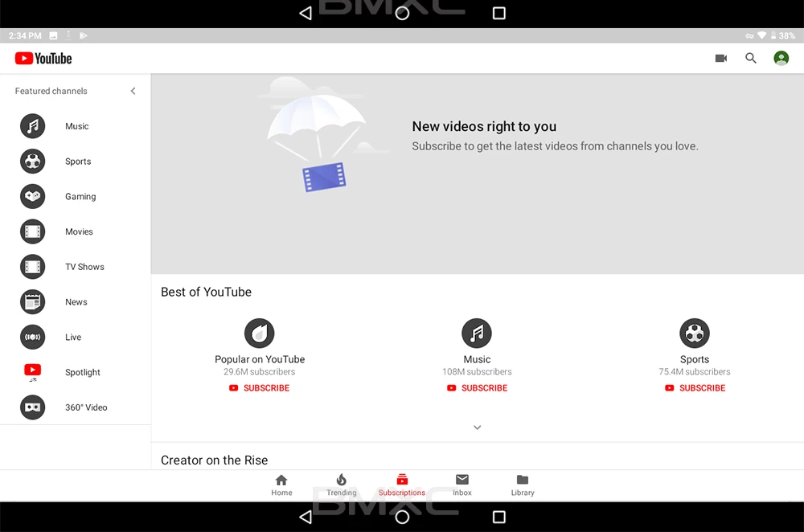Open the Music title under Best of YouTube
The height and width of the screenshot is (532, 804).
(477, 359)
